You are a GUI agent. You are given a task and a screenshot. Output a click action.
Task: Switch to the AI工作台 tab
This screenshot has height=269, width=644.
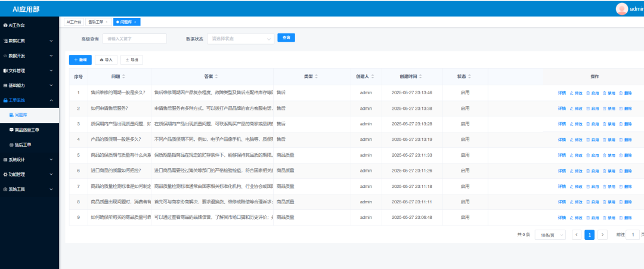(74, 21)
